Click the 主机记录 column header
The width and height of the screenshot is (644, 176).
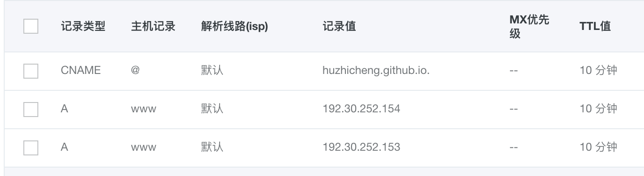click(153, 26)
